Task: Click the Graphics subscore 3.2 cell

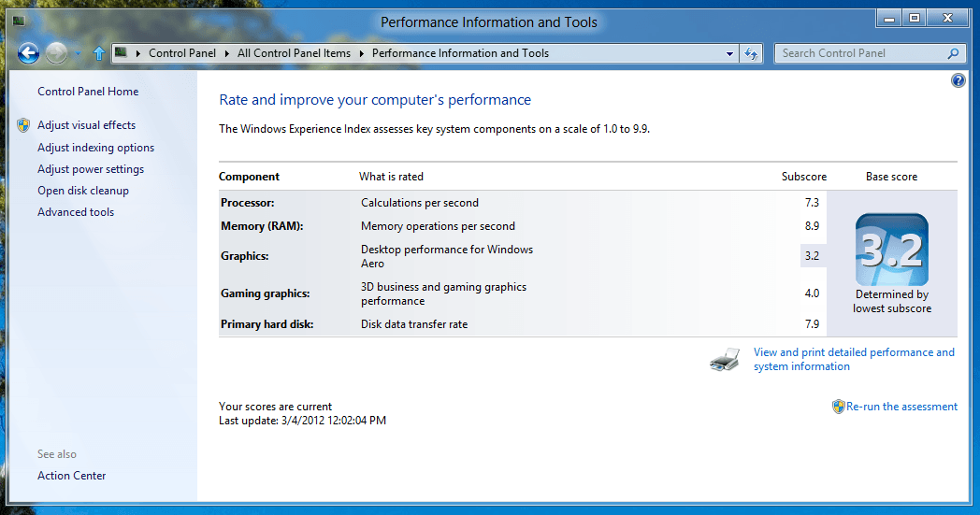Action: pyautogui.click(x=814, y=255)
